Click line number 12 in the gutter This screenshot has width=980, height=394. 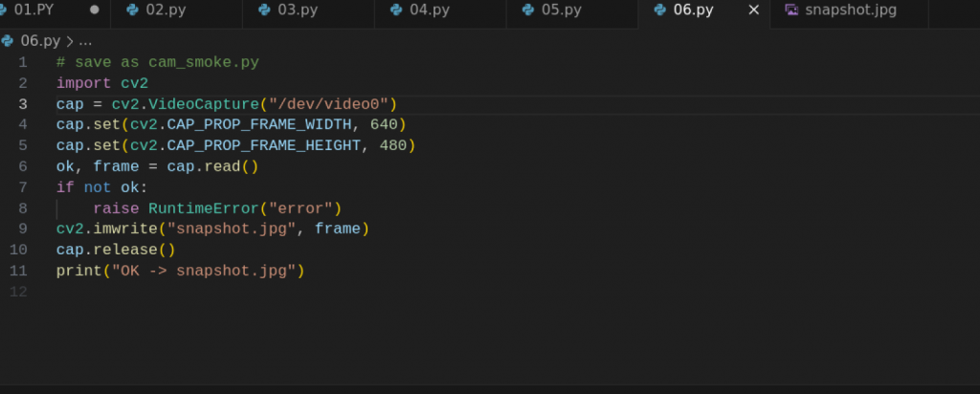[18, 292]
